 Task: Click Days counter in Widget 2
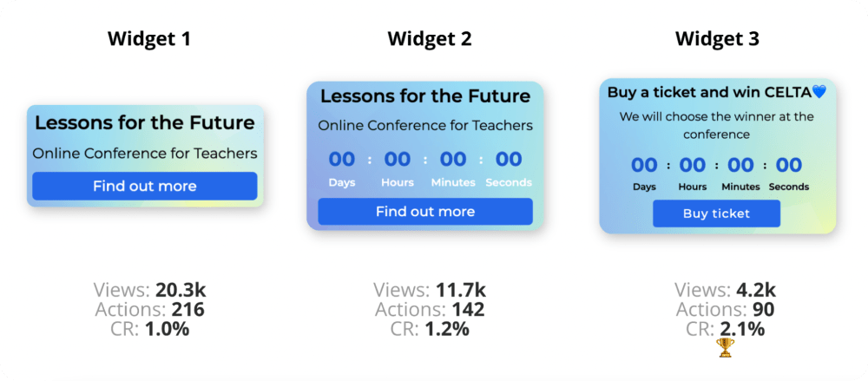(342, 160)
